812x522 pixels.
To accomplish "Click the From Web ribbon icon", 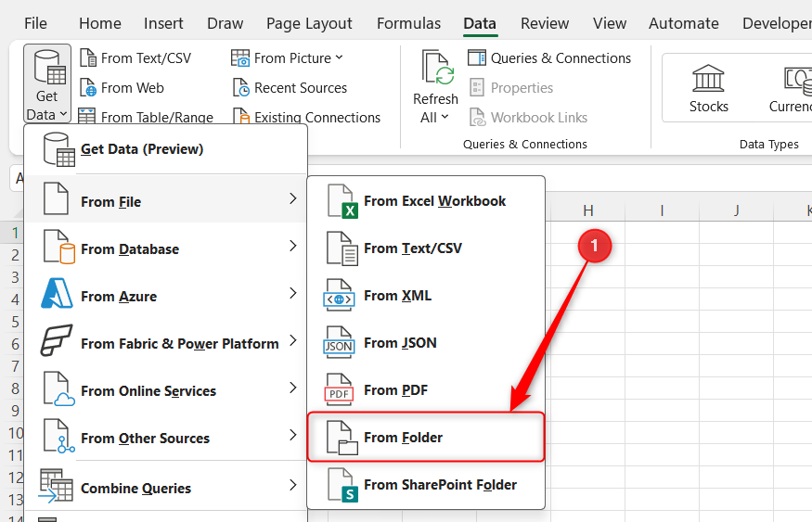I will click(88, 88).
